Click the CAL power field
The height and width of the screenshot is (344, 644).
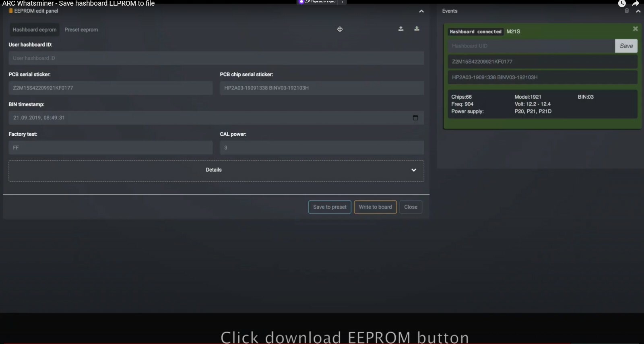(322, 147)
